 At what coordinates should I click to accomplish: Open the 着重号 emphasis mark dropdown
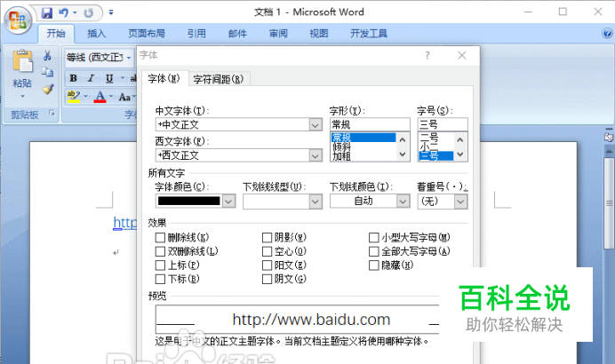point(460,202)
